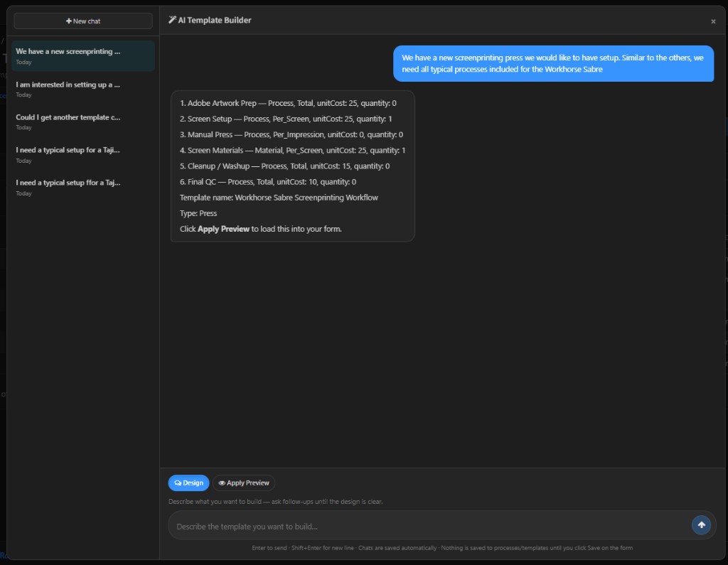Click the 'Adobe Artwork Prep' line
This screenshot has width=728, height=565.
(x=288, y=103)
